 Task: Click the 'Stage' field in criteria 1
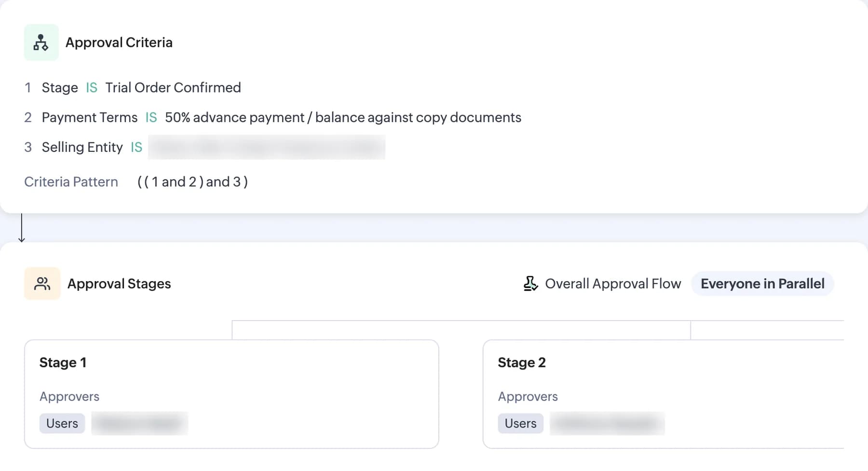click(60, 87)
